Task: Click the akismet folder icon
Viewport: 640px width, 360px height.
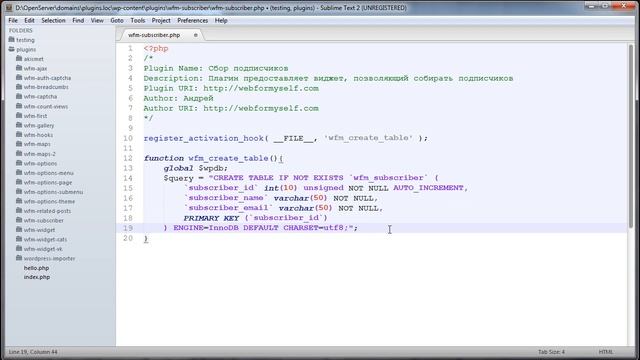Action: pyautogui.click(x=19, y=58)
